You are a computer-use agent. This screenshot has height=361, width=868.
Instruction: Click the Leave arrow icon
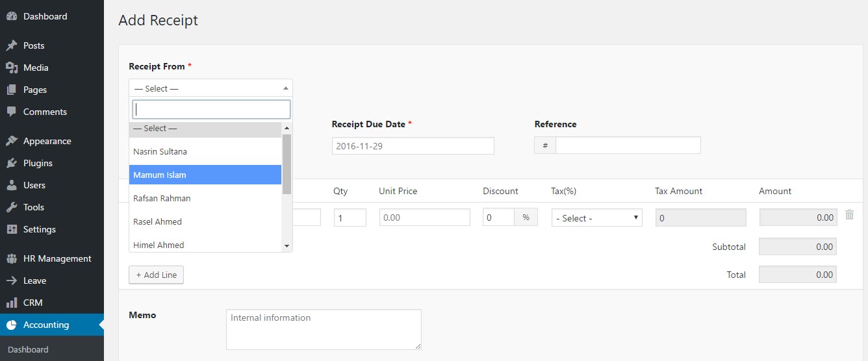(x=12, y=280)
